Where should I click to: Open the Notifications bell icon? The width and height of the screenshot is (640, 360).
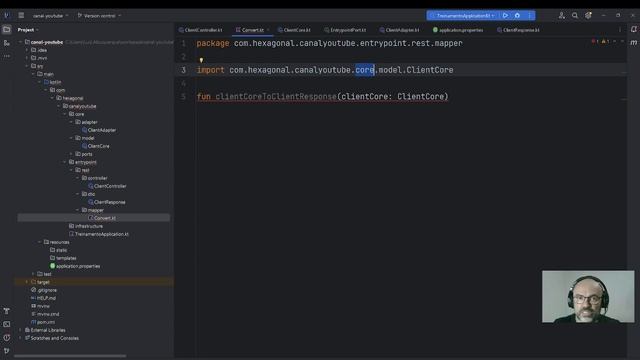(x=633, y=29)
